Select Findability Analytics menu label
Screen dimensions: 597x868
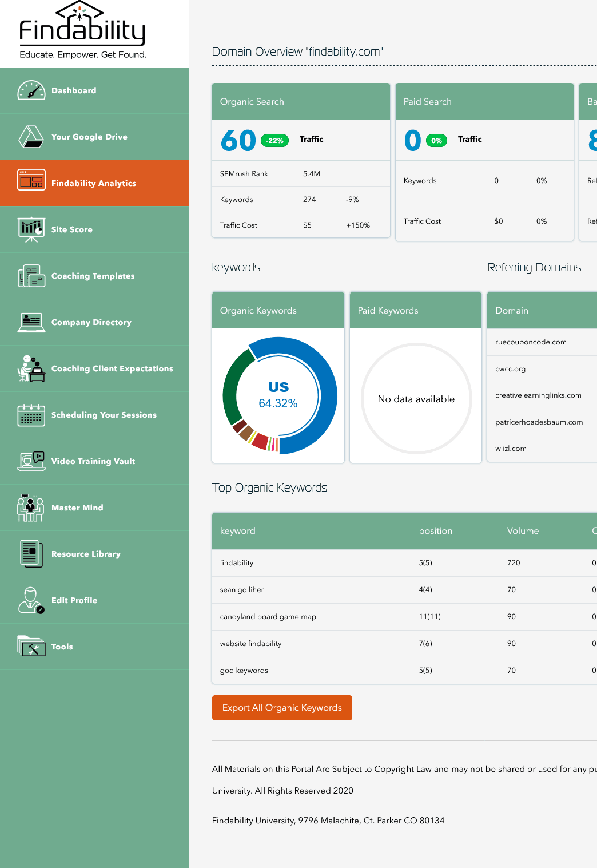[x=94, y=183]
